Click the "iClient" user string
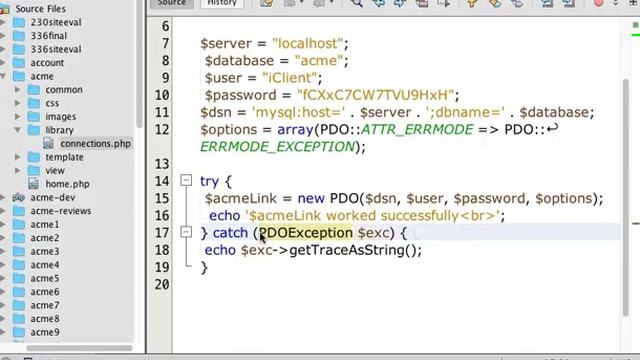Viewport: 640px width, 360px height. 289,78
